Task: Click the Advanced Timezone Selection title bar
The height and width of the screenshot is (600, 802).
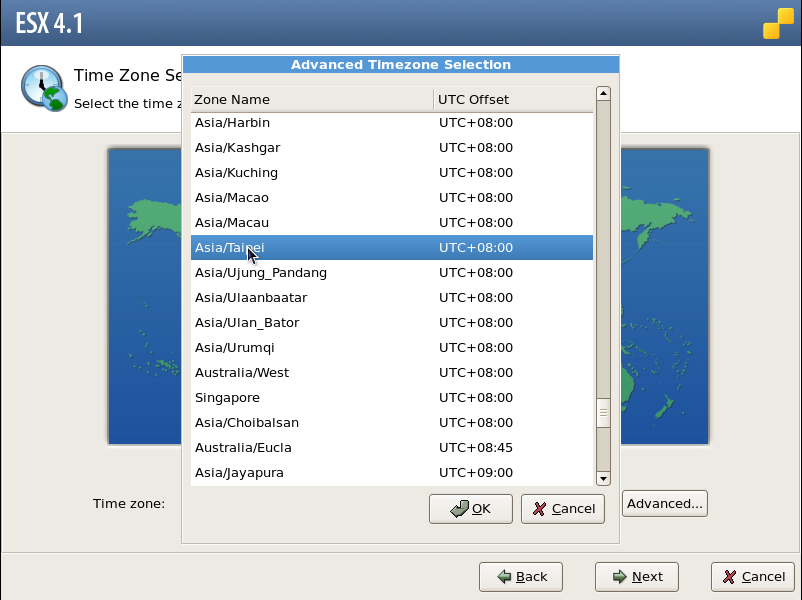Action: (x=400, y=64)
